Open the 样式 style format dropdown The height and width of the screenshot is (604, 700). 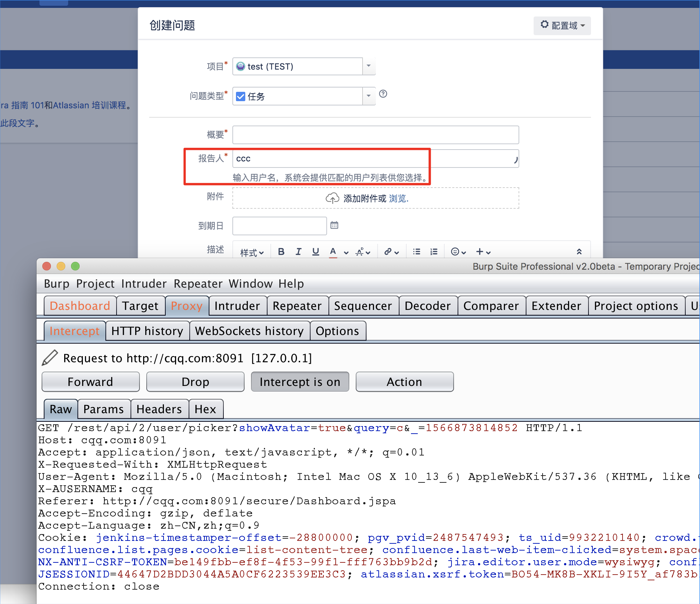[x=252, y=250]
